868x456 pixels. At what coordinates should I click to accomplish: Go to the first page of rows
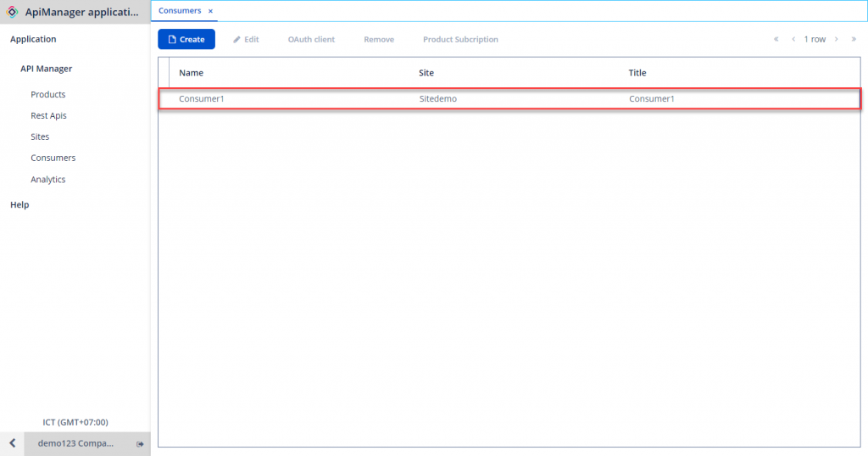[x=776, y=39]
